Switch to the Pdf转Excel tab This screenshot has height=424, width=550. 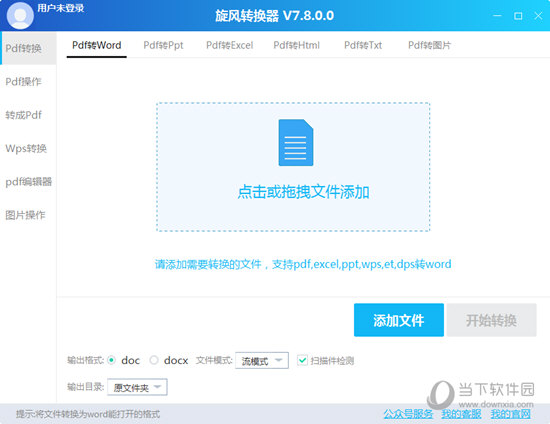coord(229,45)
